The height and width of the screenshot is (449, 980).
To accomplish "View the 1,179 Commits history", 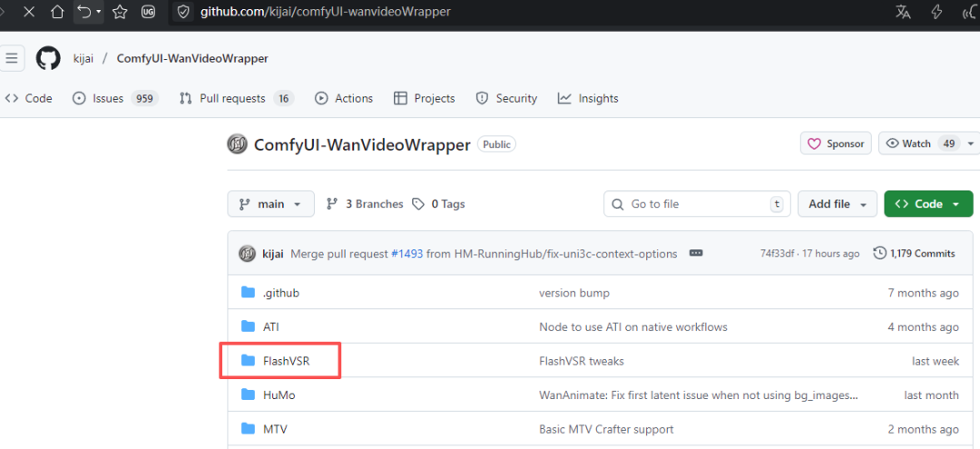I will 914,254.
